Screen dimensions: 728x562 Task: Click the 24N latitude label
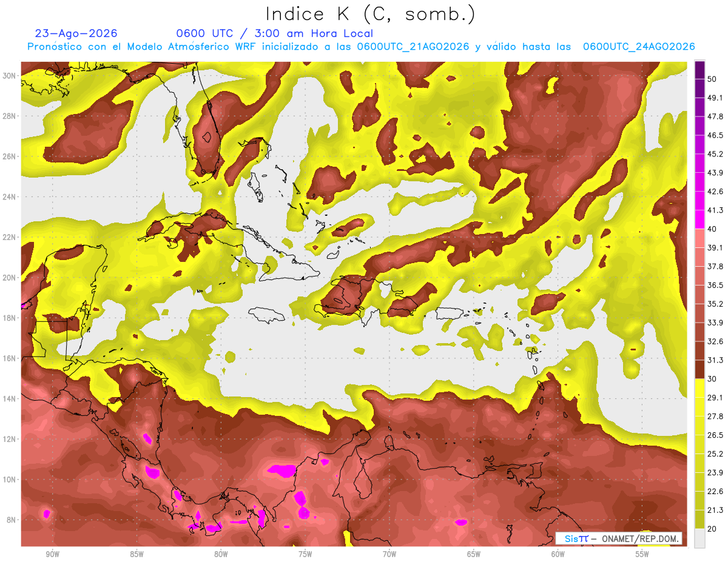pyautogui.click(x=10, y=196)
